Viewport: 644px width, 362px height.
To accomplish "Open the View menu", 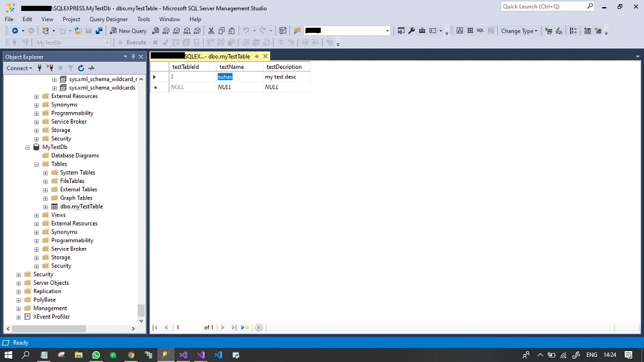I will point(47,19).
